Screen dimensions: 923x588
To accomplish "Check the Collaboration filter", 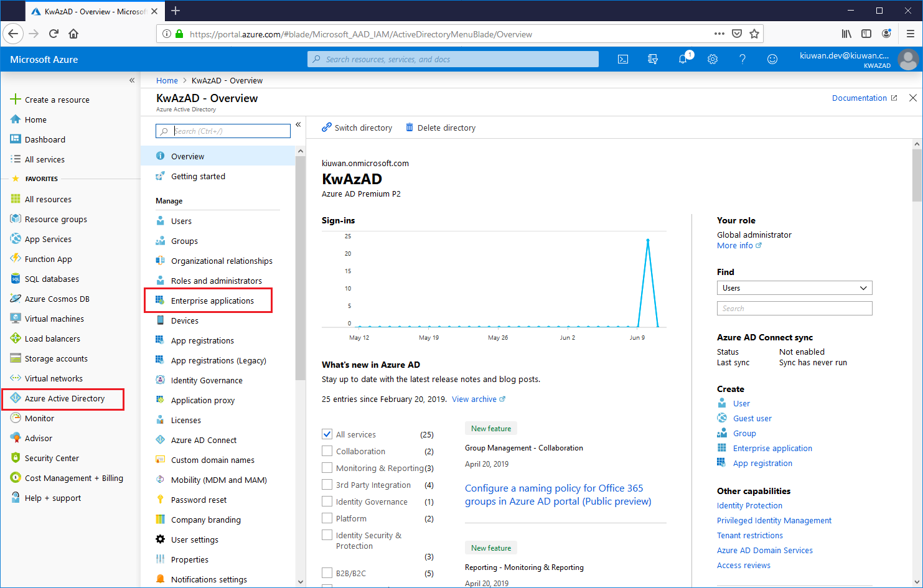I will [x=327, y=451].
